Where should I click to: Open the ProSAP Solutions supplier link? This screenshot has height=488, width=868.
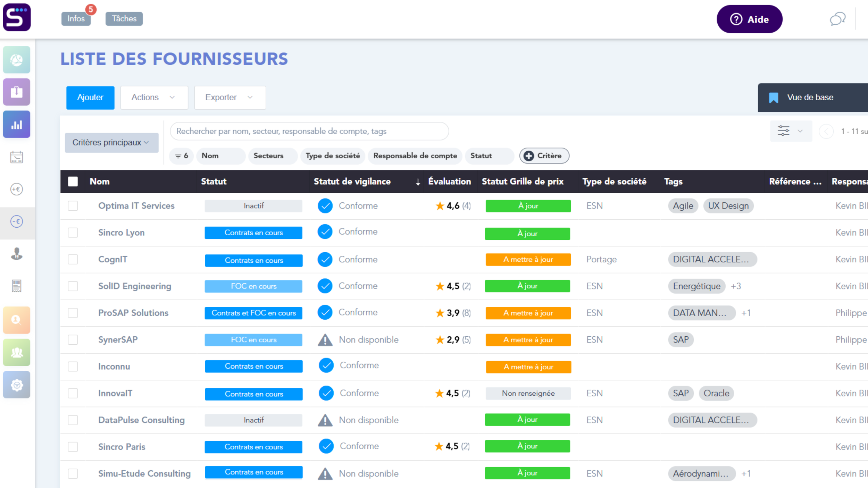tap(133, 313)
